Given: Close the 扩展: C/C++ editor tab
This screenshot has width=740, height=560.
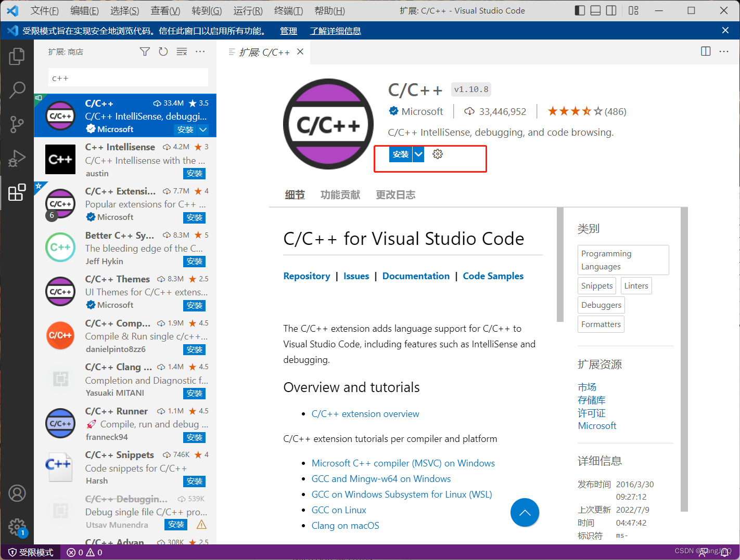Looking at the screenshot, I should coord(300,51).
